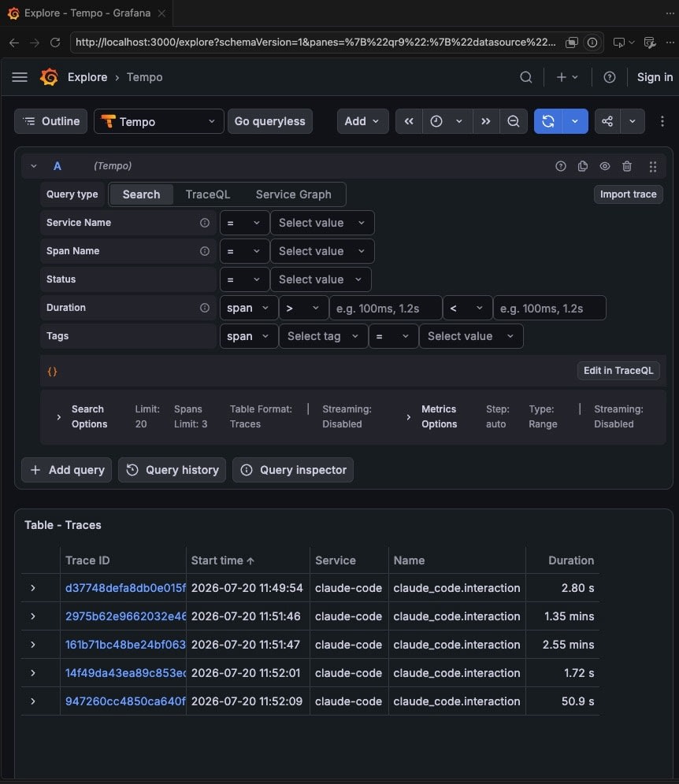Click Add query button
The image size is (679, 784).
pos(67,470)
